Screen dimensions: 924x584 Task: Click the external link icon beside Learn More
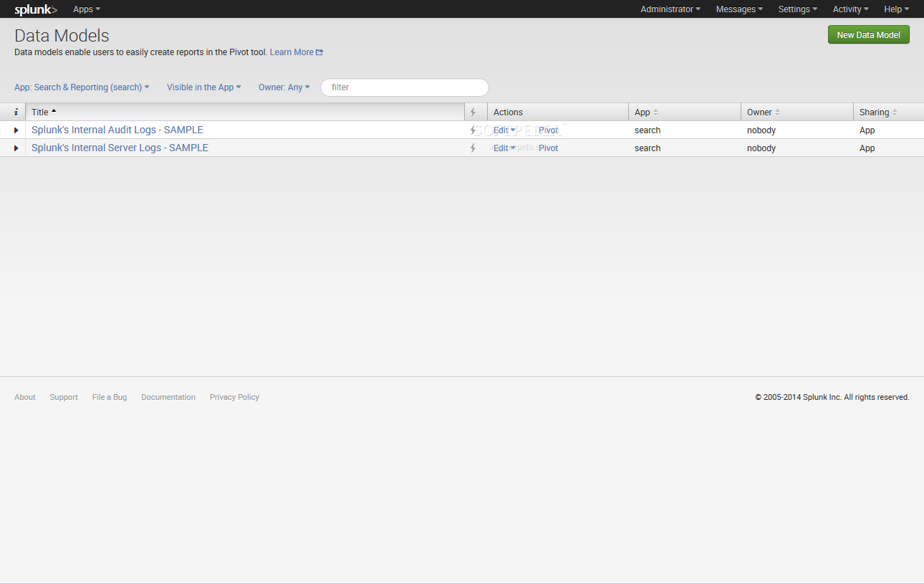(x=319, y=52)
